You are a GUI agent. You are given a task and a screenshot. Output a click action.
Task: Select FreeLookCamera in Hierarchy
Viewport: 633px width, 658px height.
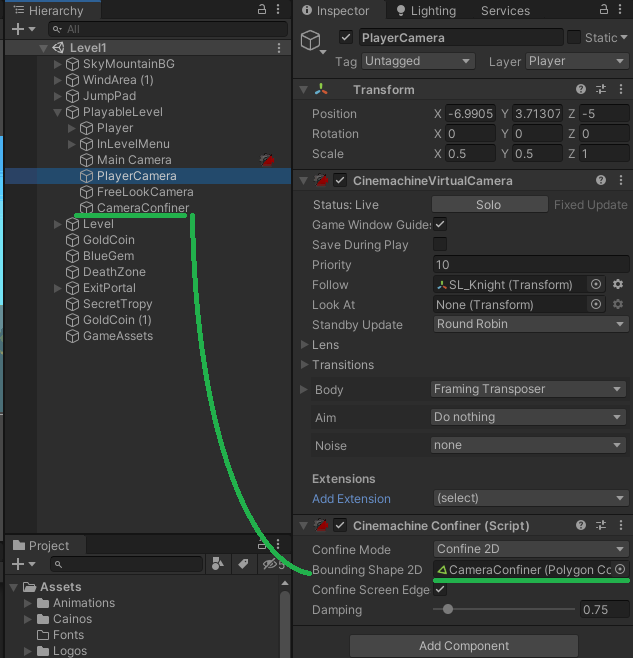click(145, 192)
